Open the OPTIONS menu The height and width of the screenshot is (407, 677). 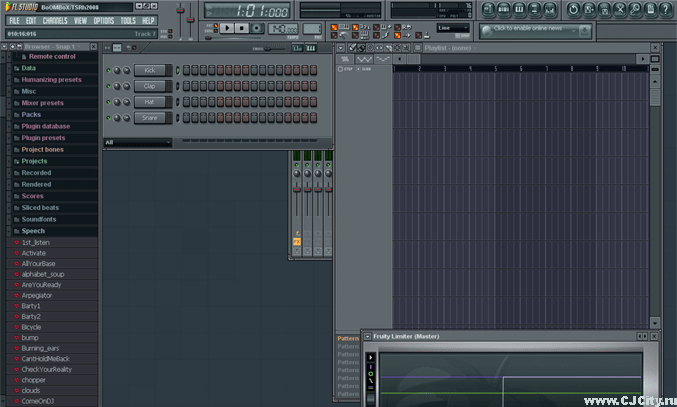click(104, 21)
